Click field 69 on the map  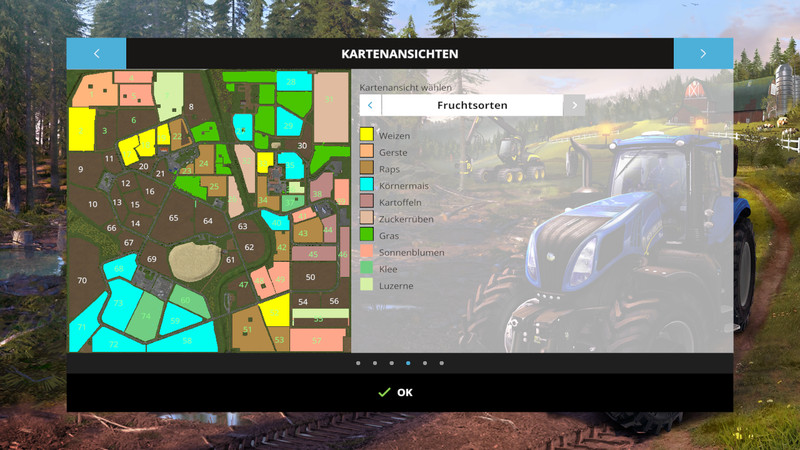click(x=151, y=260)
